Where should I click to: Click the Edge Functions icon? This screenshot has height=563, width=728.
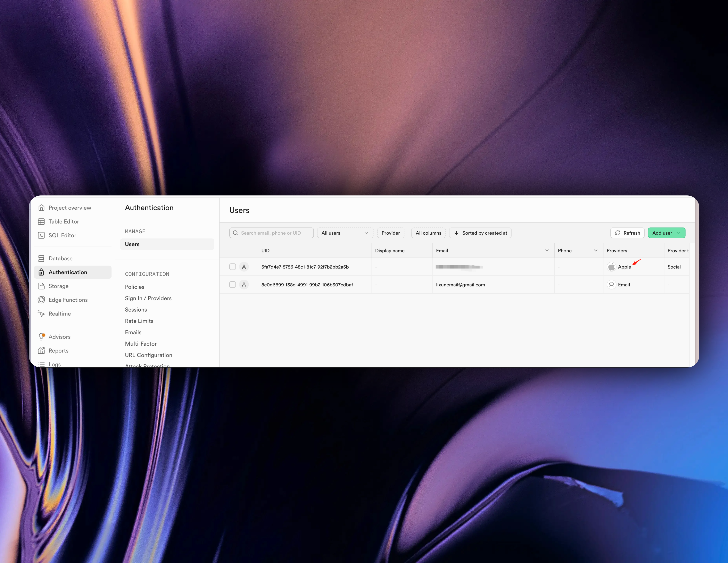41,300
